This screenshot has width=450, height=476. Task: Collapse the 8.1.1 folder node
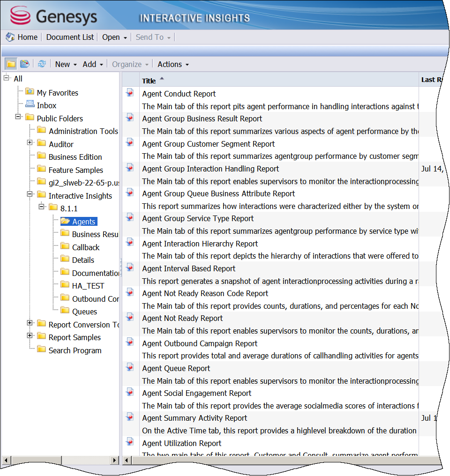(42, 208)
